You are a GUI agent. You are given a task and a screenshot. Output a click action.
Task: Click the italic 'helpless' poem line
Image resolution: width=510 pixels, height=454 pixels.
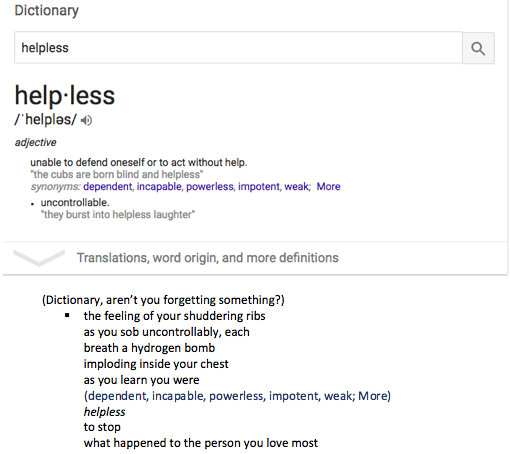pos(104,412)
